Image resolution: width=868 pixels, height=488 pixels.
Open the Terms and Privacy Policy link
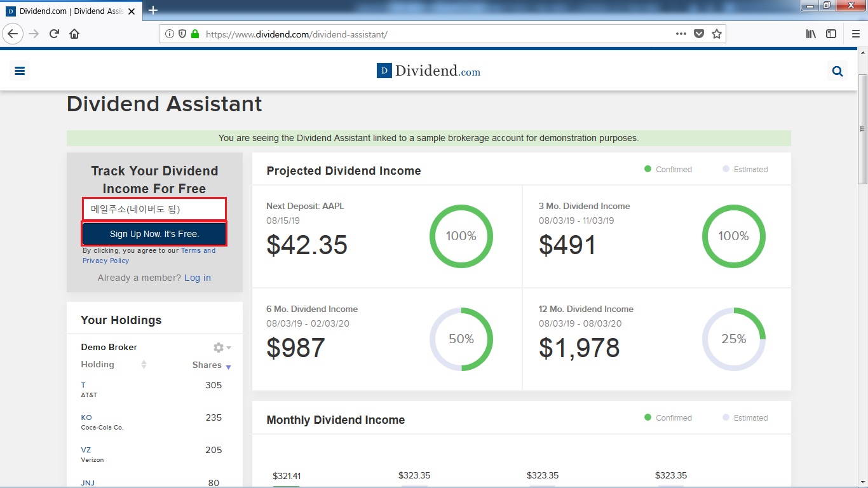click(x=149, y=255)
